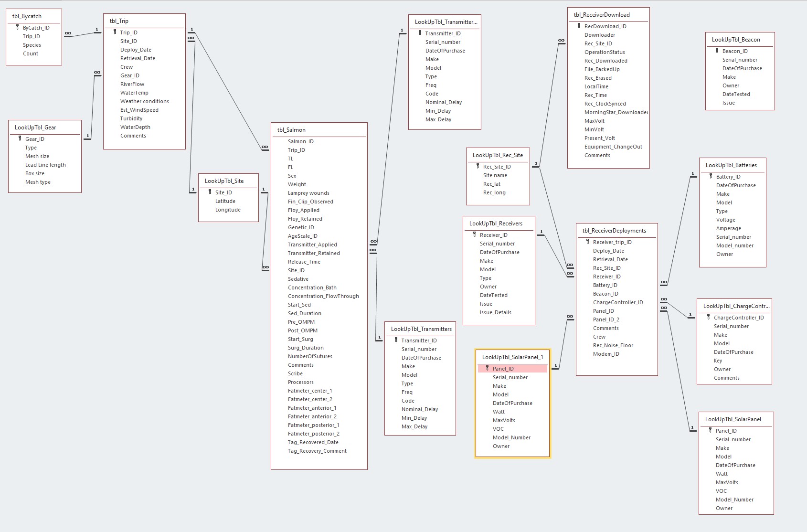Click the key icon next to RecDownload_ID

tap(579, 26)
